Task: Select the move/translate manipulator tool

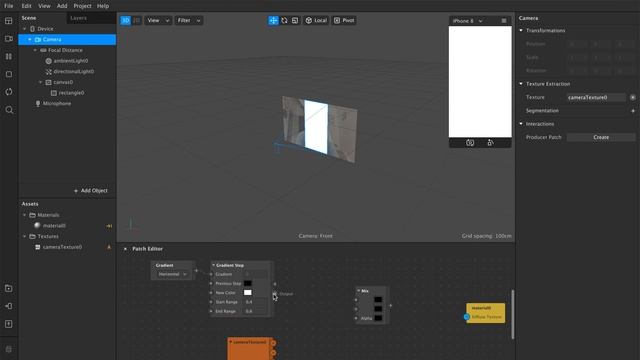Action: (x=273, y=20)
